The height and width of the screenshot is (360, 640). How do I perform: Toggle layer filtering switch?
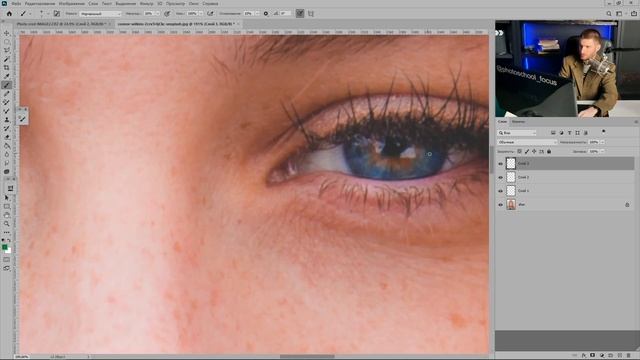[603, 131]
